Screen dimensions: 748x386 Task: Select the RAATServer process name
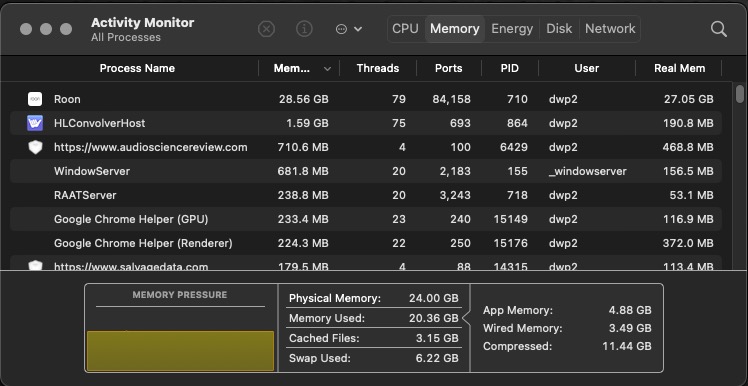(85, 195)
